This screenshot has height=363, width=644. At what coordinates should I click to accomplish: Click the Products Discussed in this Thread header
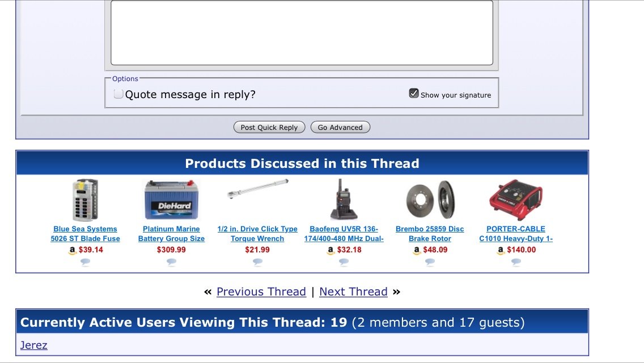tap(302, 163)
